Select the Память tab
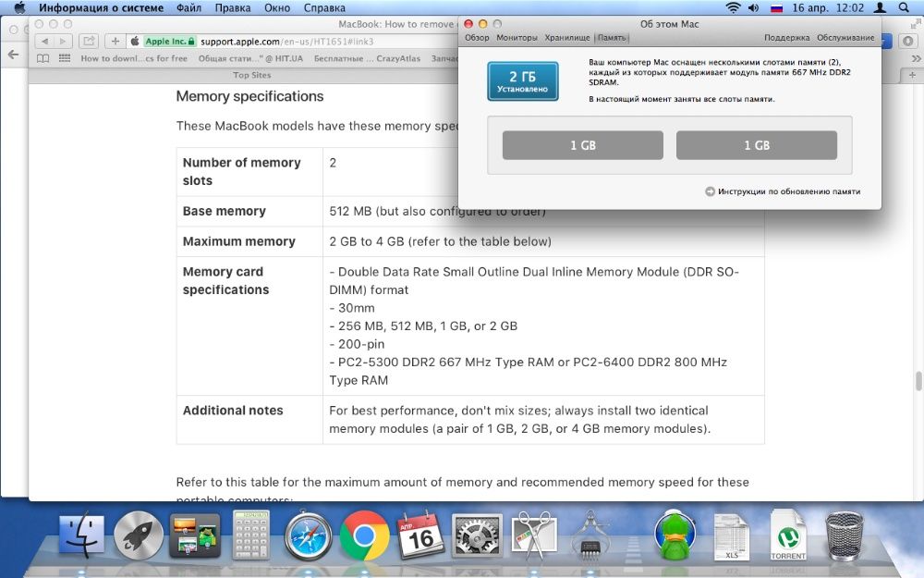The height and width of the screenshot is (578, 924). pyautogui.click(x=612, y=38)
